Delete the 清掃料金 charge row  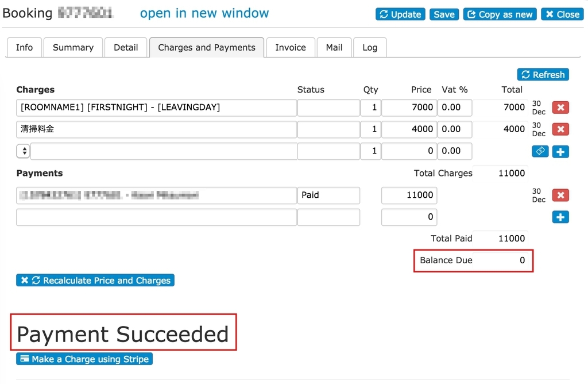(560, 129)
